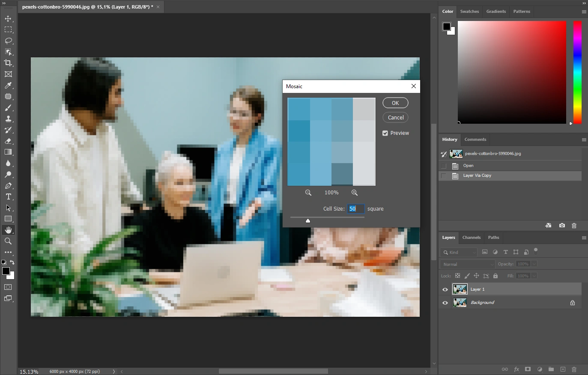Screen dimensions: 588x375
Task: Open the Fill slider dropdown
Action: (x=534, y=276)
